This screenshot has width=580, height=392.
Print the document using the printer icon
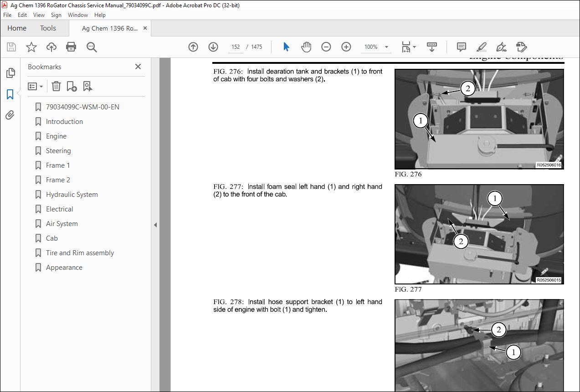point(71,47)
